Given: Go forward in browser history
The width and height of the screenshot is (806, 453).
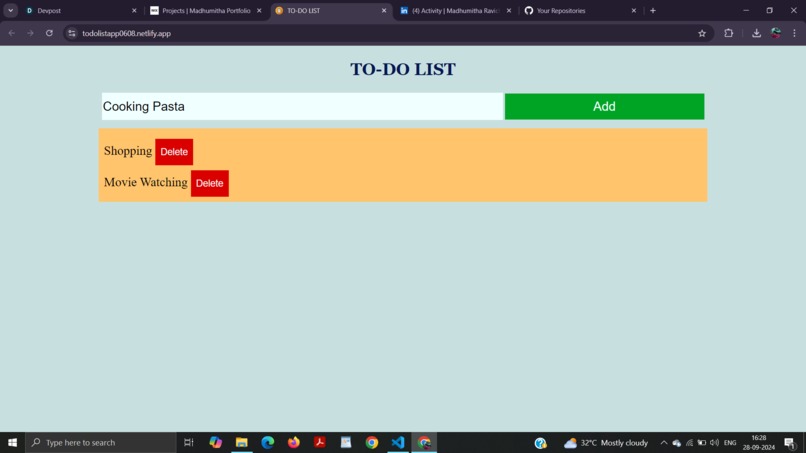Looking at the screenshot, I should pyautogui.click(x=30, y=33).
